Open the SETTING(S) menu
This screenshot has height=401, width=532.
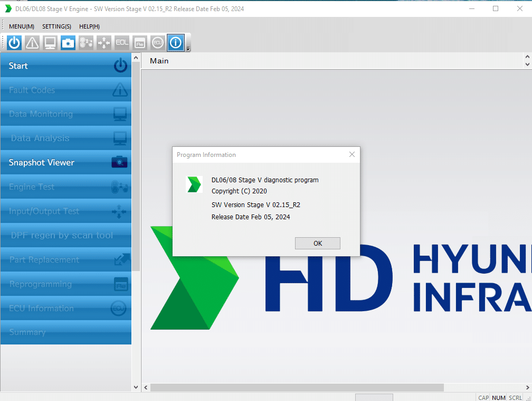56,26
